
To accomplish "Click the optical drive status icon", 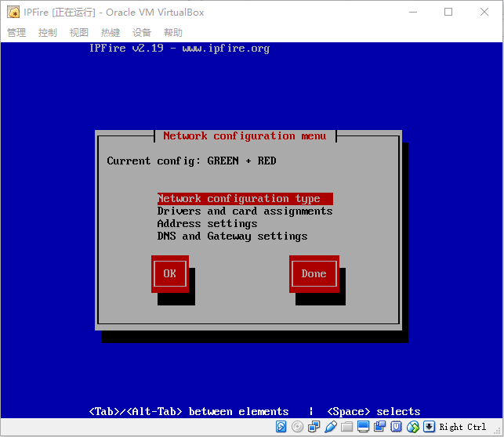I will click(297, 427).
